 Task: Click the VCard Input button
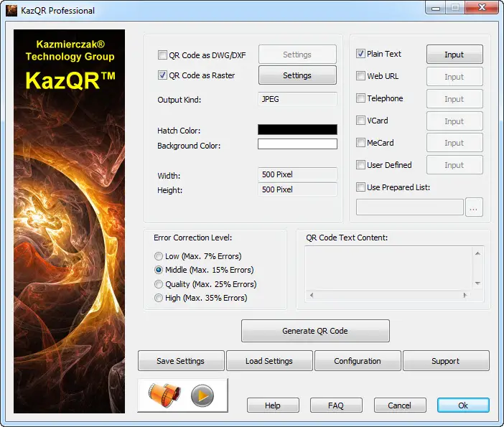pos(454,121)
